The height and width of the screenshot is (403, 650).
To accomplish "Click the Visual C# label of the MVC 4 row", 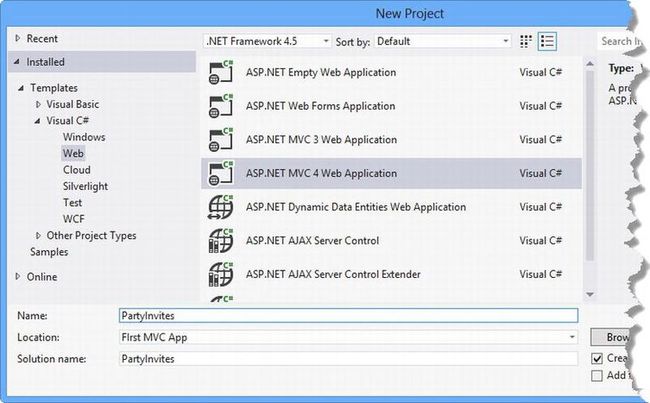I will coord(541,173).
